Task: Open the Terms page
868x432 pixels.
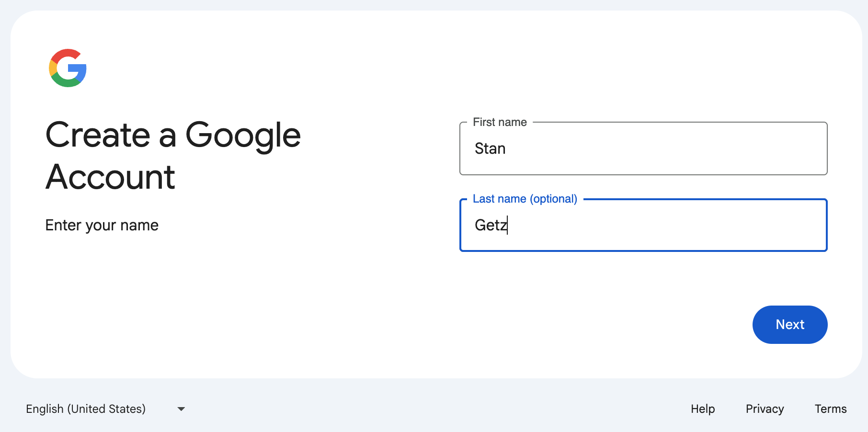Action: pyautogui.click(x=830, y=409)
